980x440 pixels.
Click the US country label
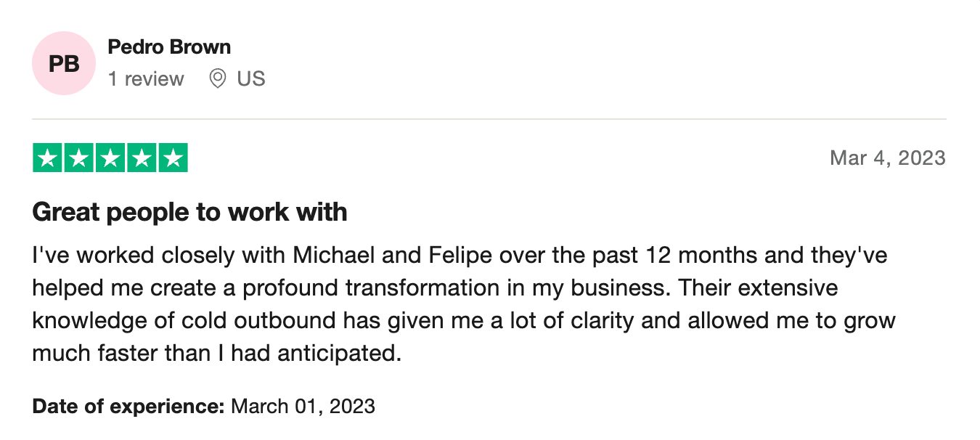tap(251, 78)
